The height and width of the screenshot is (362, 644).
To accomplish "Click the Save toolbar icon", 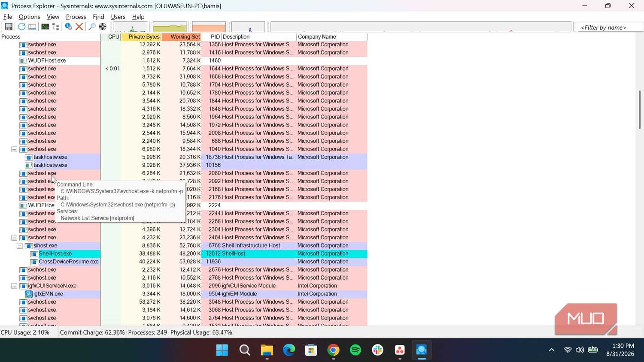I will [x=8, y=27].
